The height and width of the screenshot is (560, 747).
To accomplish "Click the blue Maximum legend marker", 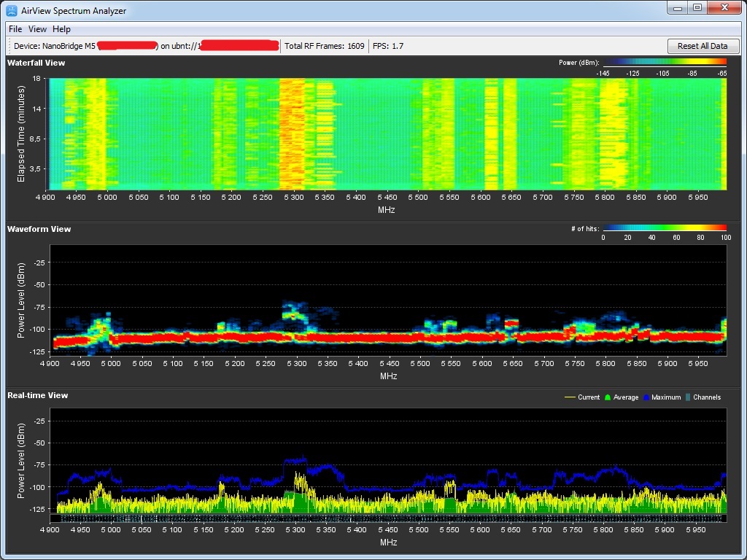I will pyautogui.click(x=646, y=397).
